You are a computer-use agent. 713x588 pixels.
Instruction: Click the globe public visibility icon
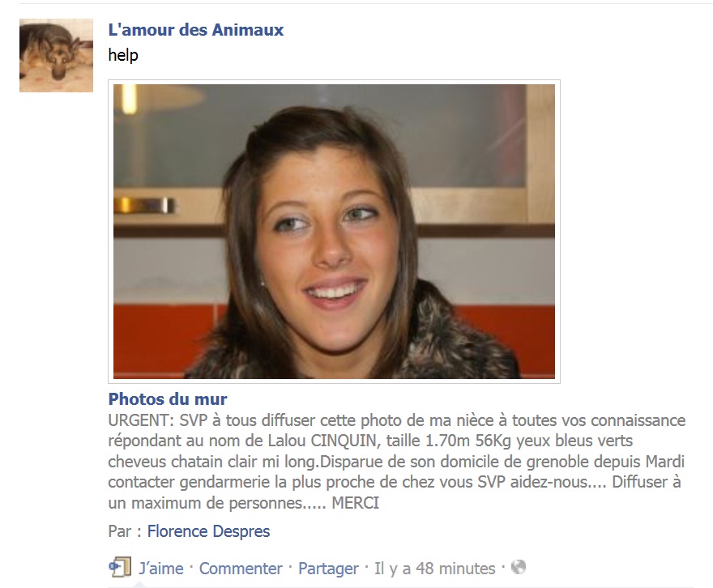coord(519,567)
